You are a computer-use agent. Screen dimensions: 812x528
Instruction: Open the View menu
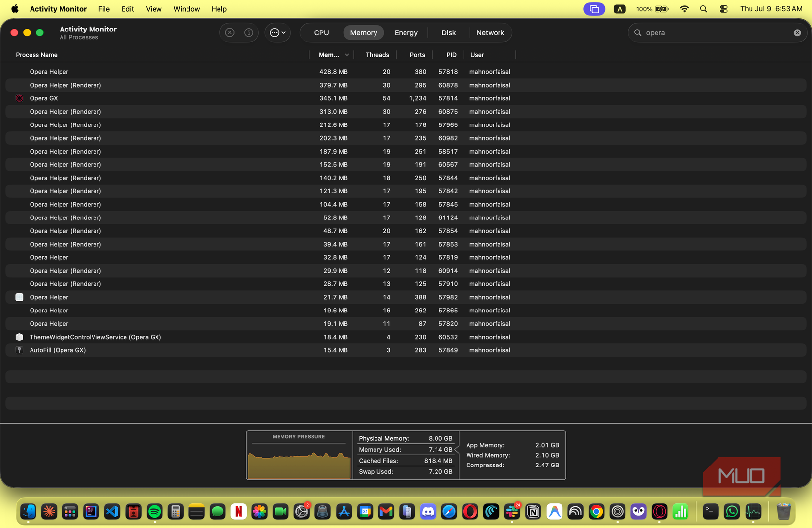(154, 9)
